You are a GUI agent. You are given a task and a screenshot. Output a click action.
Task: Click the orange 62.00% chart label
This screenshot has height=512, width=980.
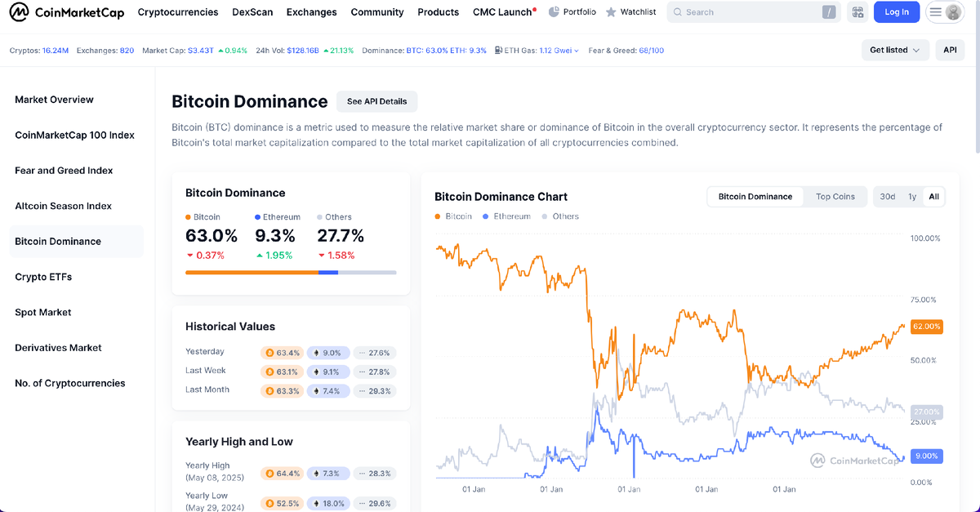coord(927,326)
